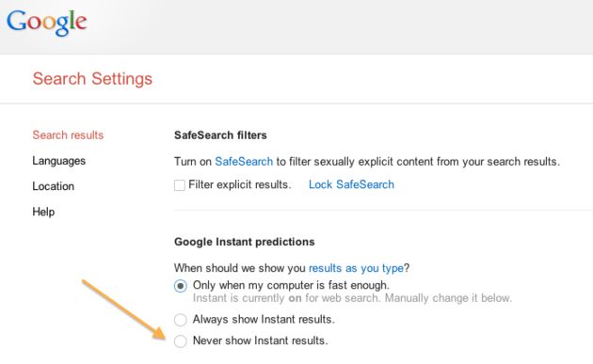Click the Search Settings page heading
The height and width of the screenshot is (364, 593).
[x=92, y=79]
